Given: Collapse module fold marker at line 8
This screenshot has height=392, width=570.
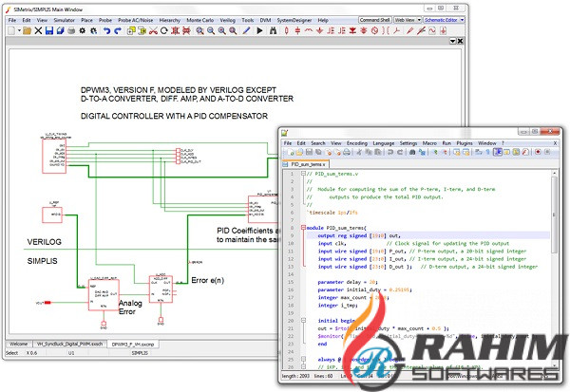Looking at the screenshot, I should pos(303,228).
